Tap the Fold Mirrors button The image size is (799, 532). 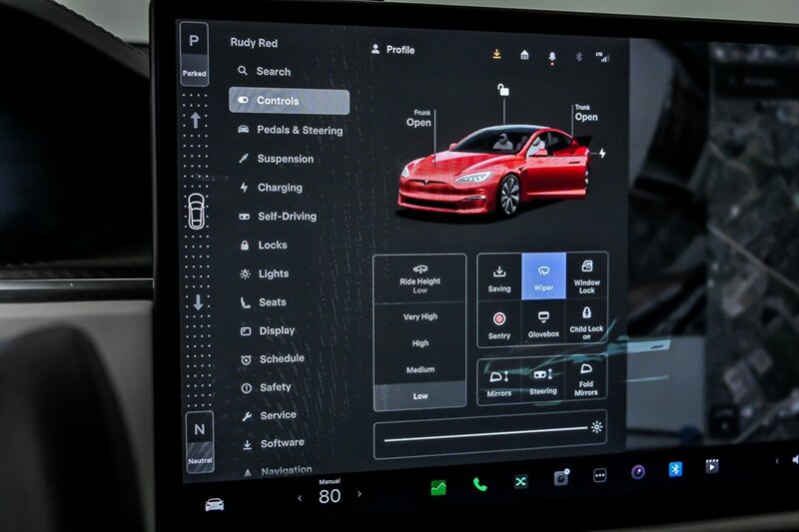coord(586,379)
